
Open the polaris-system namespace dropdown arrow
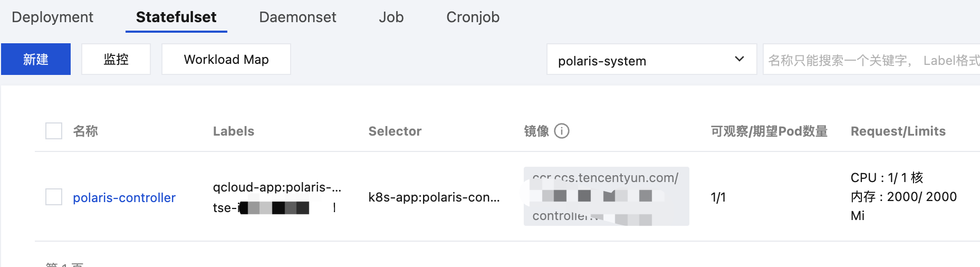(x=739, y=59)
